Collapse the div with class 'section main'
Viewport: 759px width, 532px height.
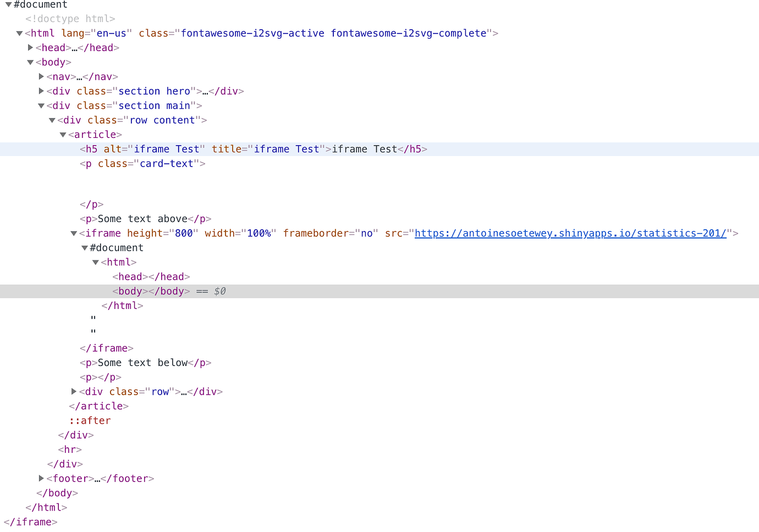[41, 106]
